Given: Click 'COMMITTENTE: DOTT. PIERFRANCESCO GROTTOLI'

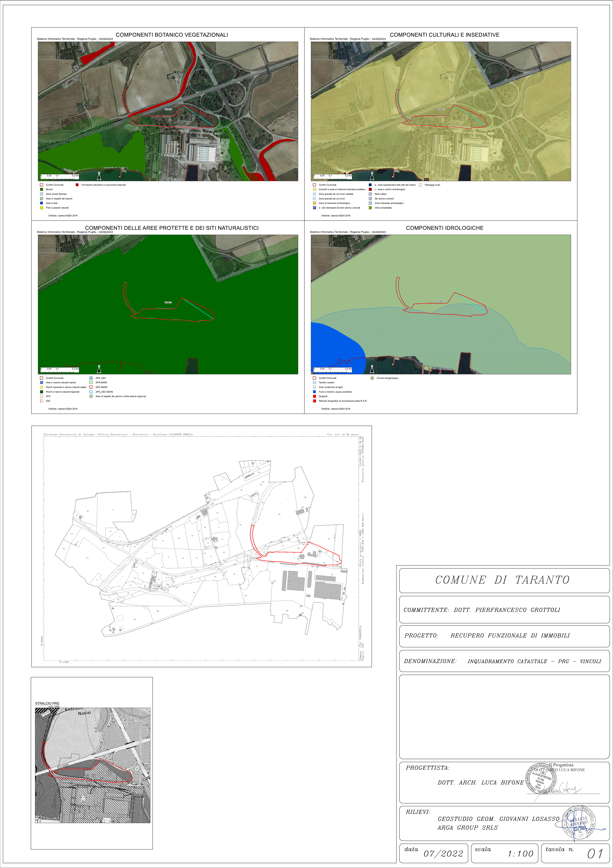Looking at the screenshot, I should (x=482, y=610).
